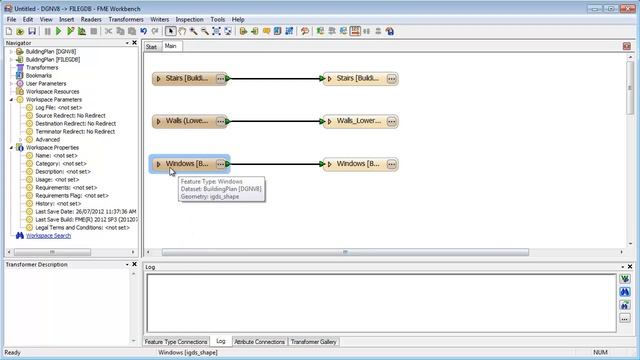
Task: Expand attributes of the Walls (Lowe... reader
Action: tap(158, 121)
